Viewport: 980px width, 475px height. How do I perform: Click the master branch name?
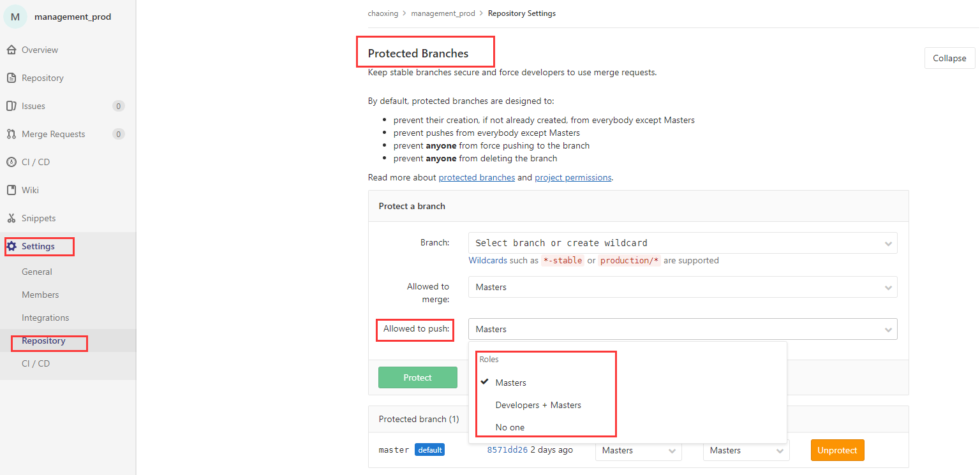coord(394,450)
